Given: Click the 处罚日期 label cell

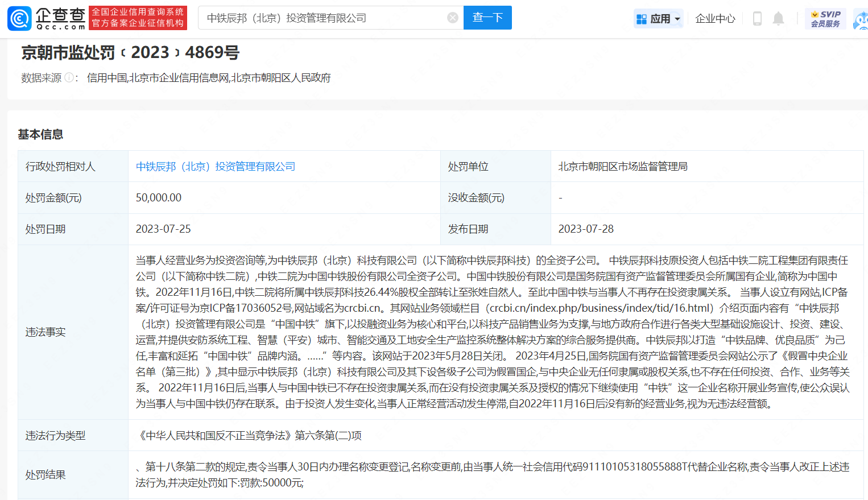Looking at the screenshot, I should point(73,229).
